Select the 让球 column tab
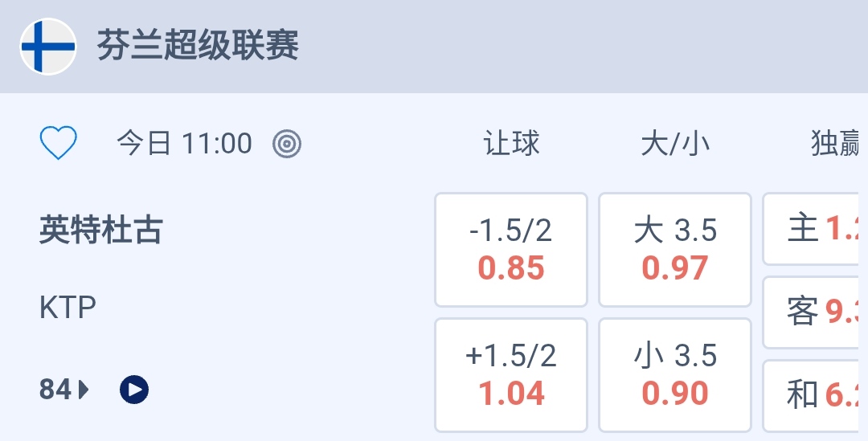Screen dimensions: 868x441 tap(511, 144)
